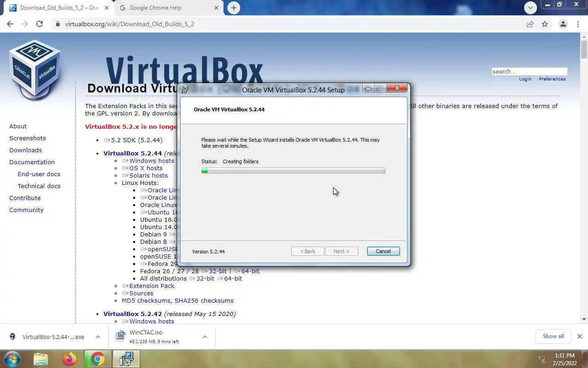Open the Chrome three-dot menu
This screenshot has width=588, height=368.
578,24
